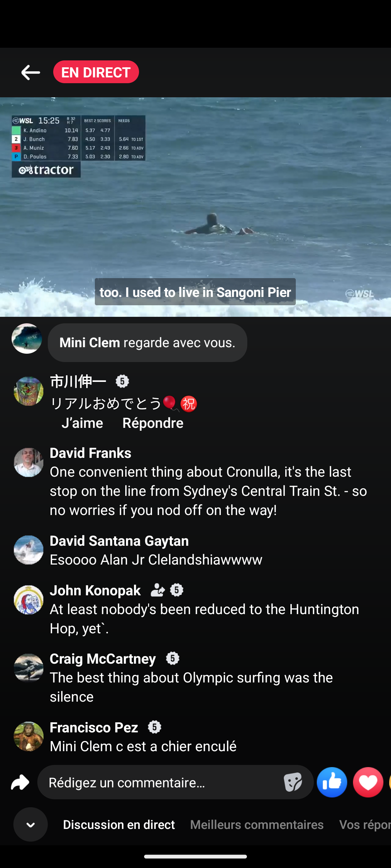
Task: Tap badge icon beside 市川伸一
Action: 122,381
